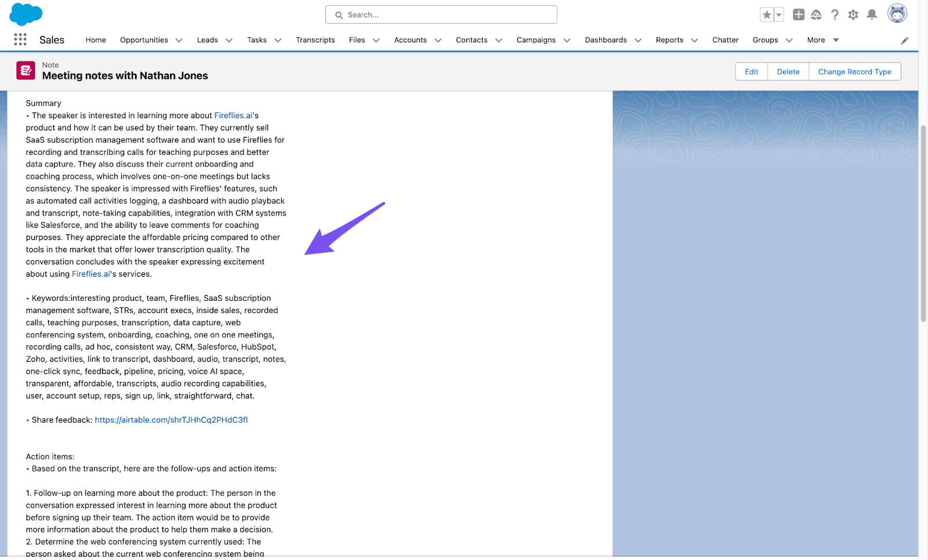Open the Trailhead guidance icon

point(816,14)
